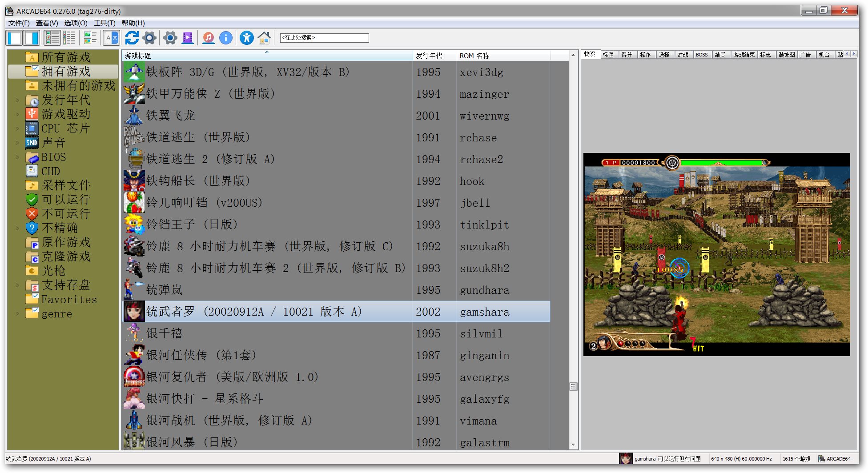Click the game list scroll down arrow
This screenshot has width=868, height=473.
coord(573,445)
